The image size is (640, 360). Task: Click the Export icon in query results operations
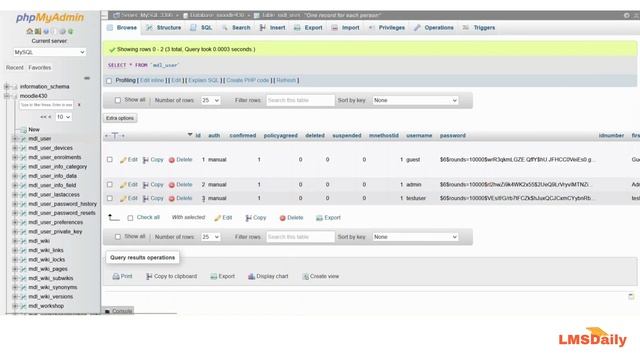pyautogui.click(x=213, y=276)
